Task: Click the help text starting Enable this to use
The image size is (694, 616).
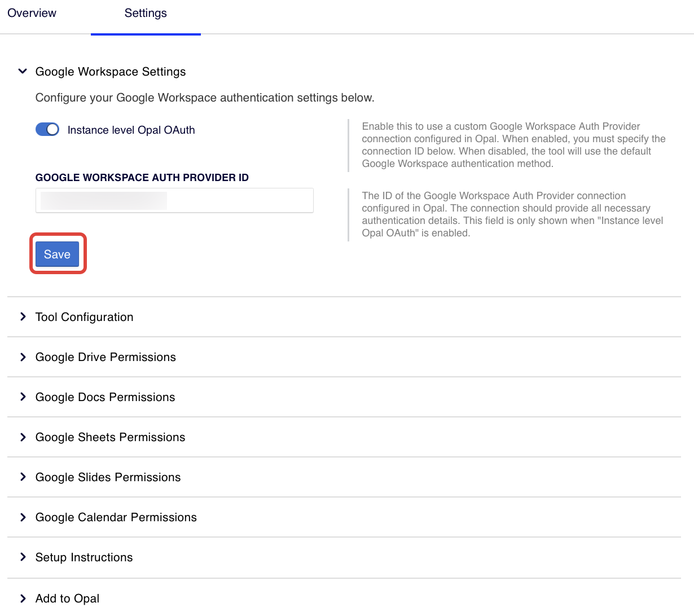Action: point(513,145)
